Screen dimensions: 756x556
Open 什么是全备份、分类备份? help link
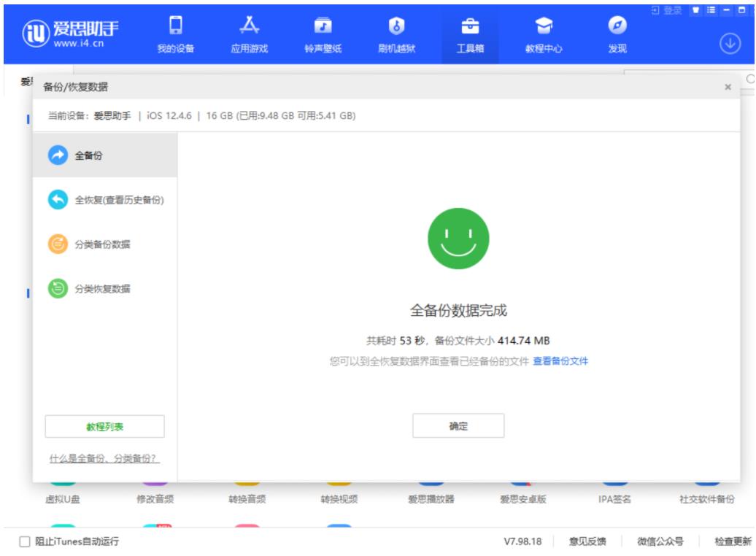[105, 458]
